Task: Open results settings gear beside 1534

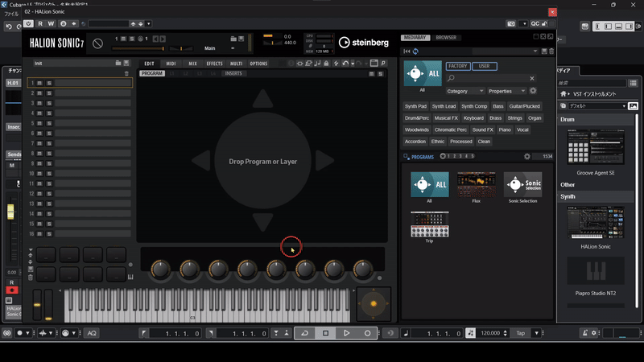Action: tap(527, 156)
